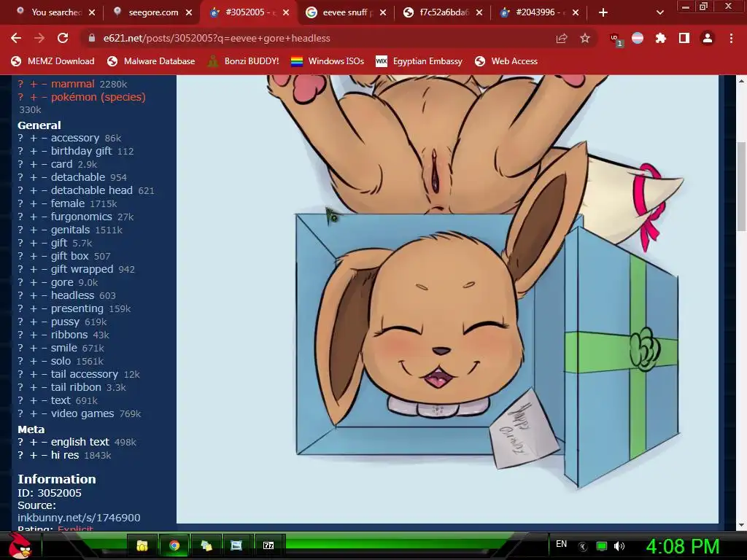Open the Web Access bookmark
The image size is (747, 560).
pyautogui.click(x=506, y=61)
